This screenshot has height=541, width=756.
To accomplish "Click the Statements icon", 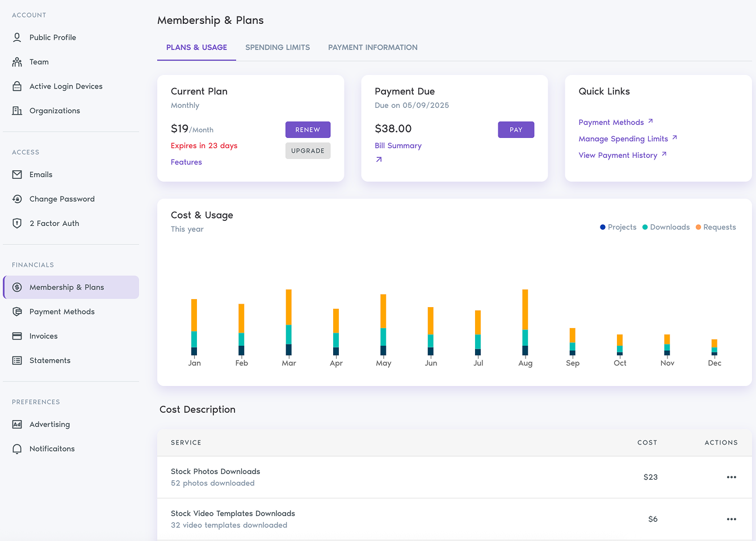I will click(x=17, y=360).
